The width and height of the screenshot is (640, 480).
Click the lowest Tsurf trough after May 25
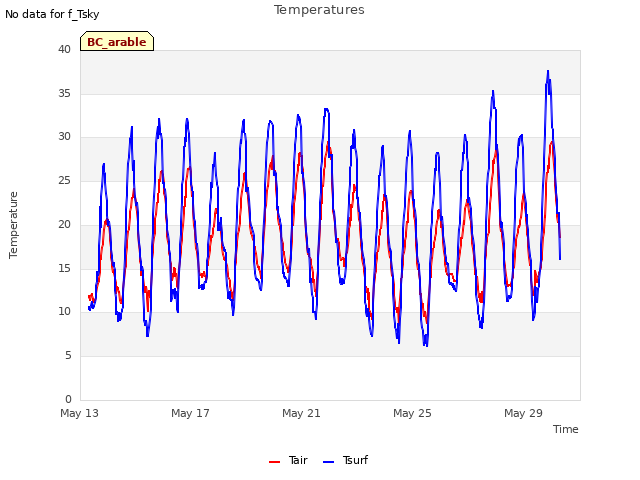point(426,345)
